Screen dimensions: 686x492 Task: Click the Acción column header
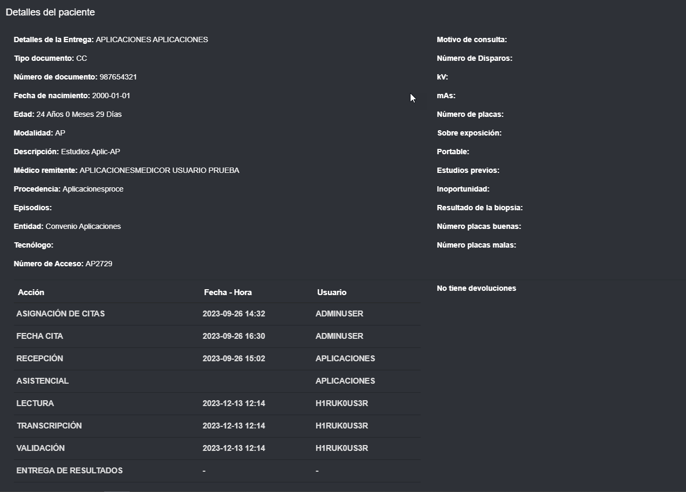(31, 292)
